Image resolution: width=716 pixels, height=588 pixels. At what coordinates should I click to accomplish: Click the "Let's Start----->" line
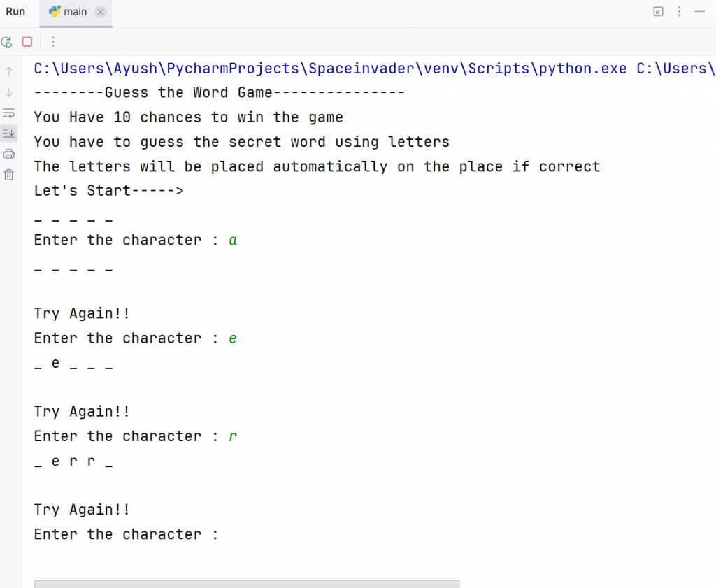coord(108,191)
